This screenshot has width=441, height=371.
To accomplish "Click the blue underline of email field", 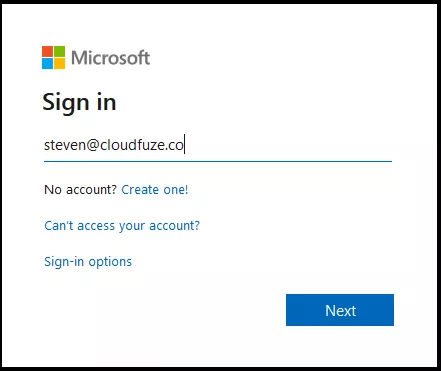I will pos(218,161).
